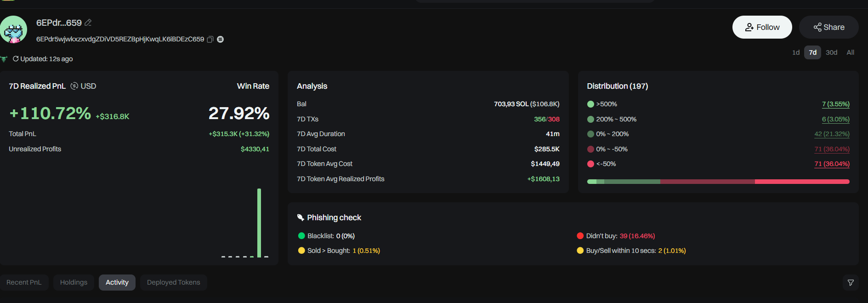Click the wallet avatar image

[13, 29]
